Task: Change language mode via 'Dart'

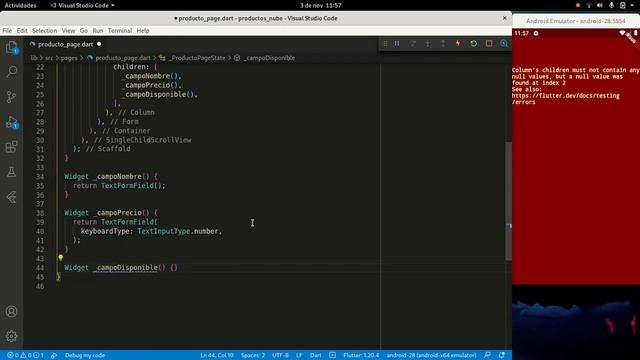Action: [x=316, y=355]
